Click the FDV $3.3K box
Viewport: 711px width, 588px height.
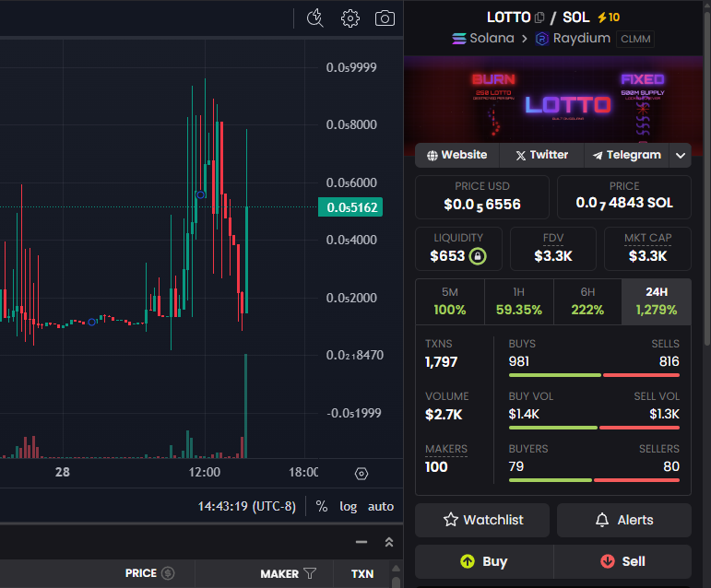pyautogui.click(x=553, y=249)
